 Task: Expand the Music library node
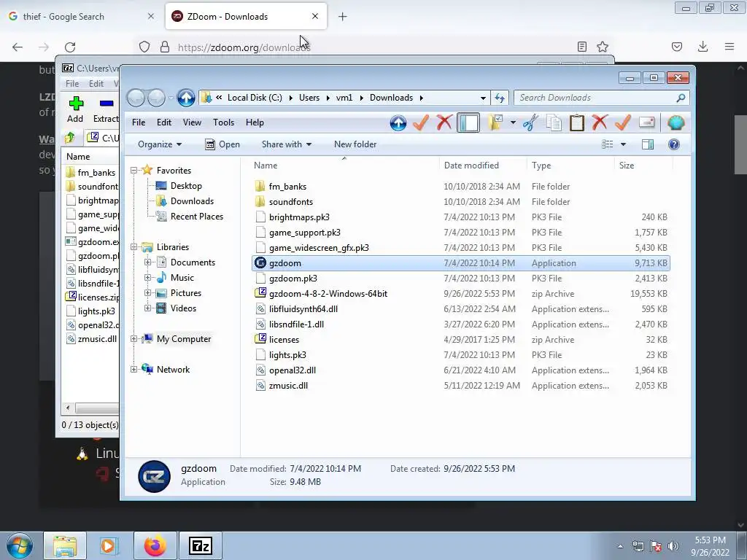coord(147,278)
